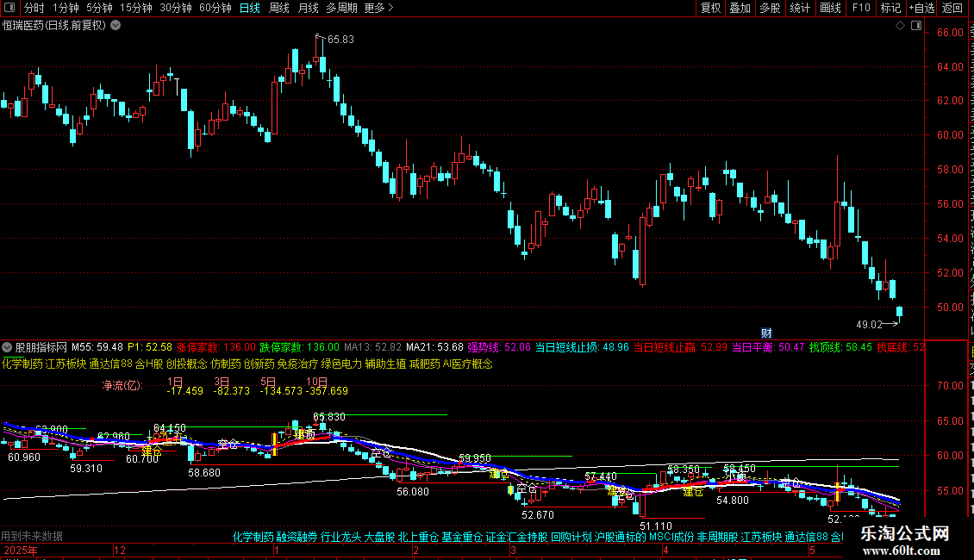The width and height of the screenshot is (974, 560).
Task: Click the 叠加 overlay button
Action: (740, 8)
